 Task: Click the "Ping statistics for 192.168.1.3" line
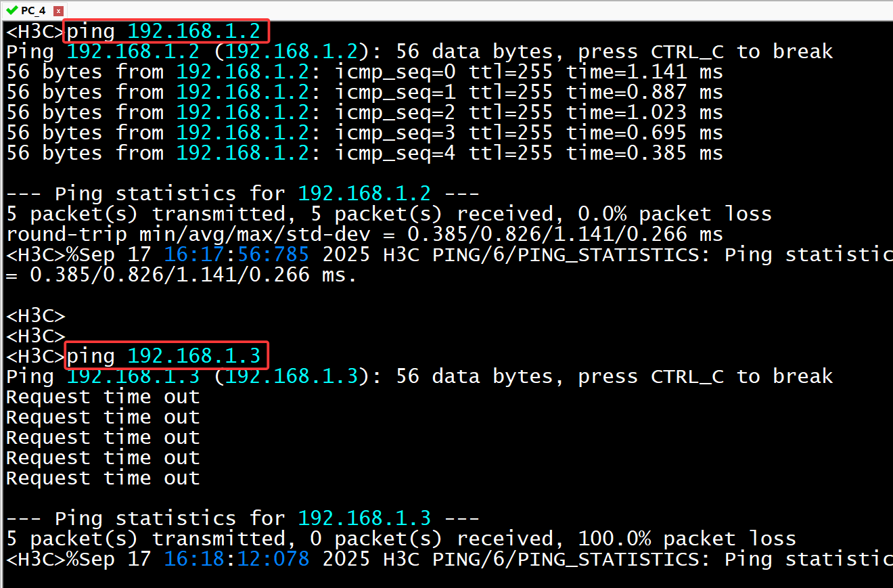pos(243,518)
